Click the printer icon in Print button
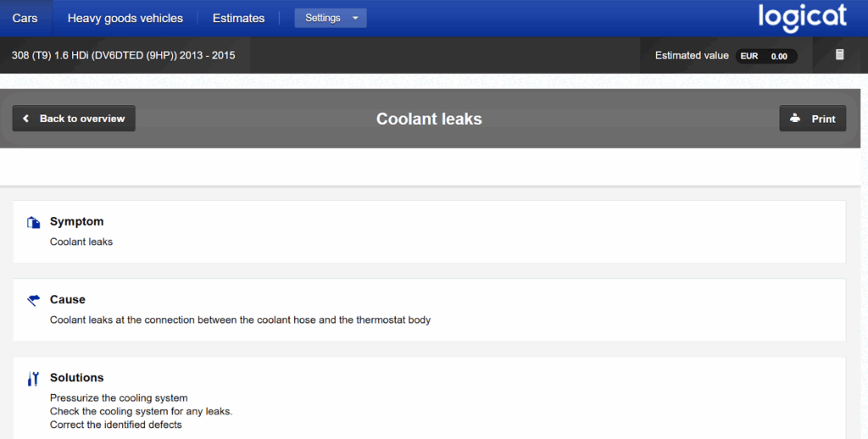 795,119
